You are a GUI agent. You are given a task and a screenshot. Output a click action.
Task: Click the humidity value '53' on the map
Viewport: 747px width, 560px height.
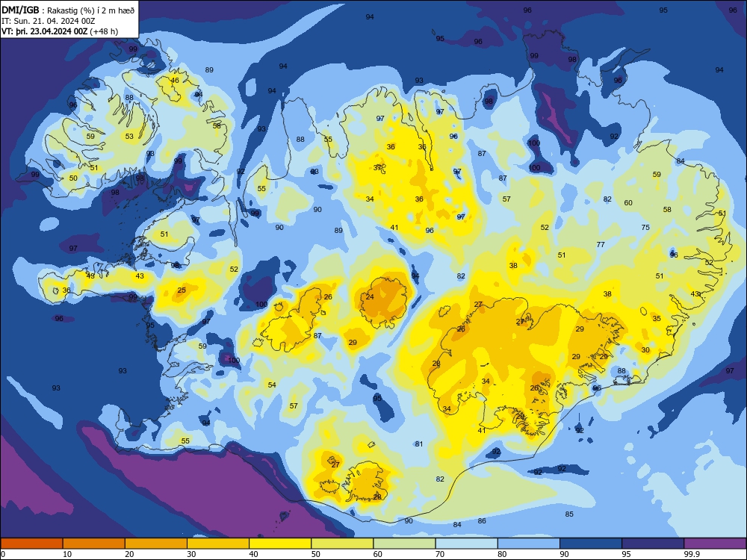tap(129, 137)
